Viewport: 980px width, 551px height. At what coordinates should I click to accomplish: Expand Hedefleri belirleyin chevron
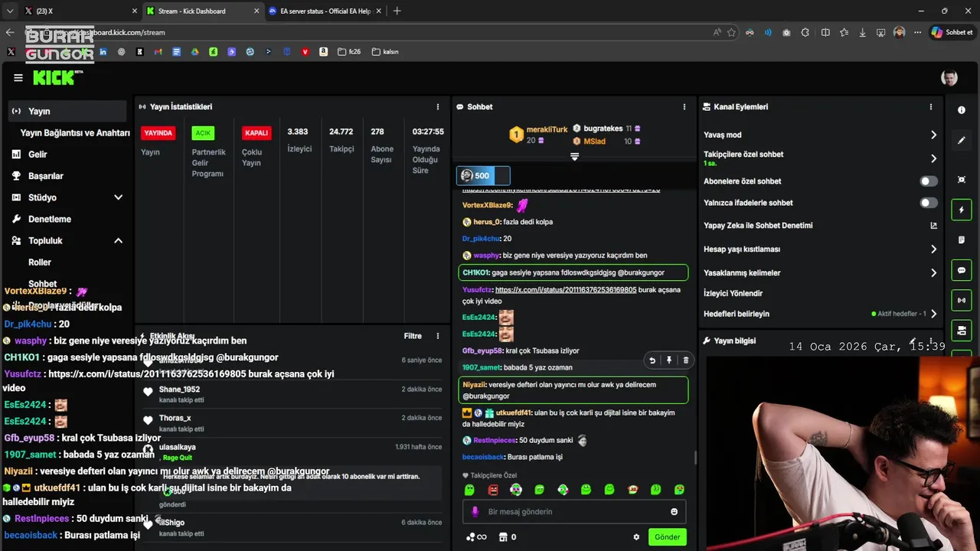tap(933, 314)
